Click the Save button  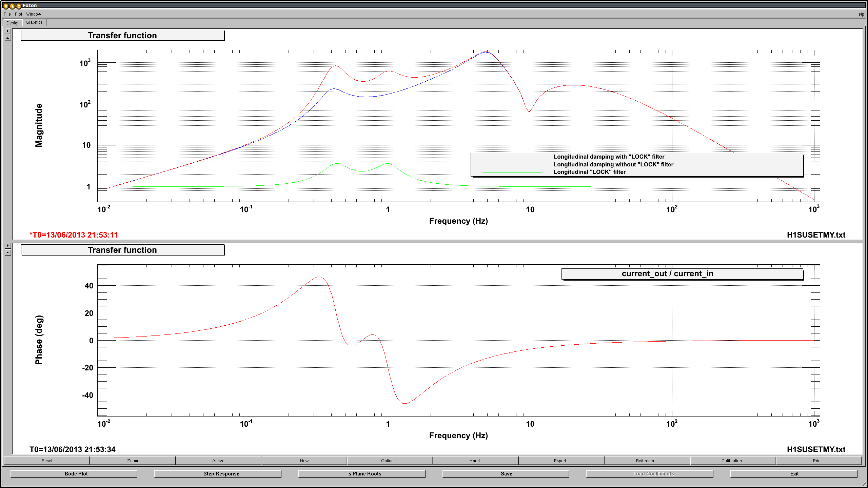(x=506, y=474)
